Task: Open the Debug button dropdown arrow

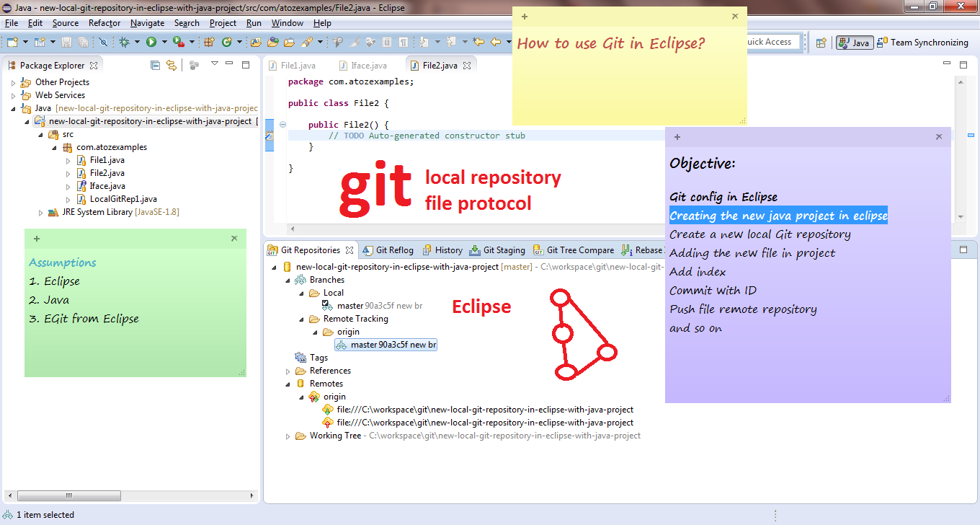Action: coord(136,43)
